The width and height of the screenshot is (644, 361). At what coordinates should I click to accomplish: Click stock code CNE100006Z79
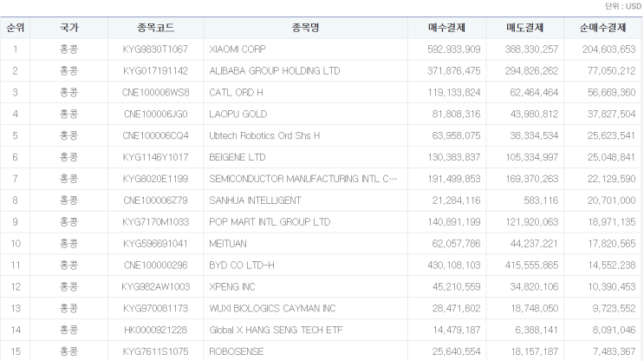click(155, 200)
